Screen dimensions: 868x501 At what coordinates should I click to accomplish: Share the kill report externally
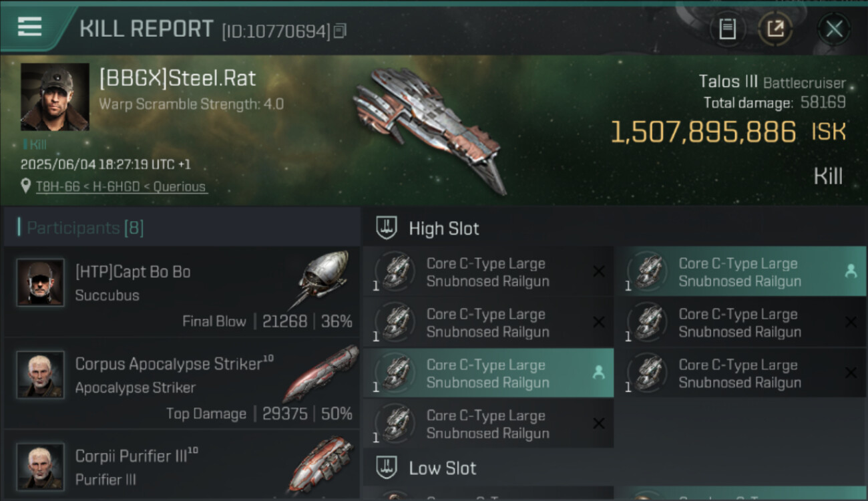point(775,29)
